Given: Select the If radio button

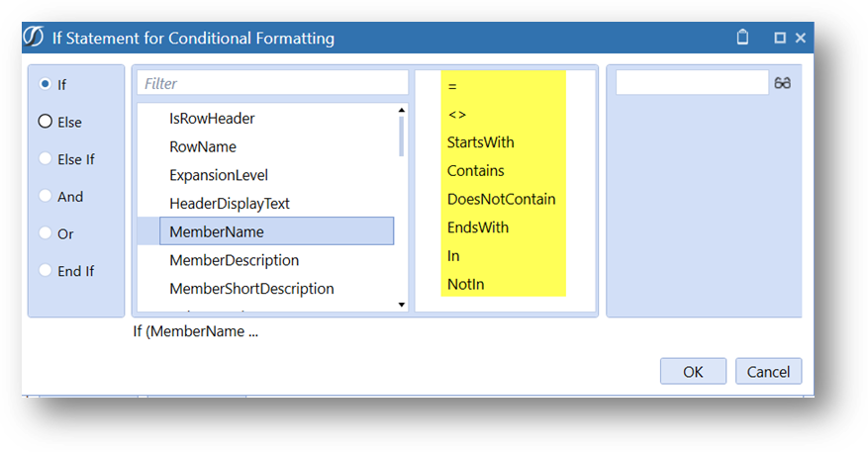Looking at the screenshot, I should (46, 84).
